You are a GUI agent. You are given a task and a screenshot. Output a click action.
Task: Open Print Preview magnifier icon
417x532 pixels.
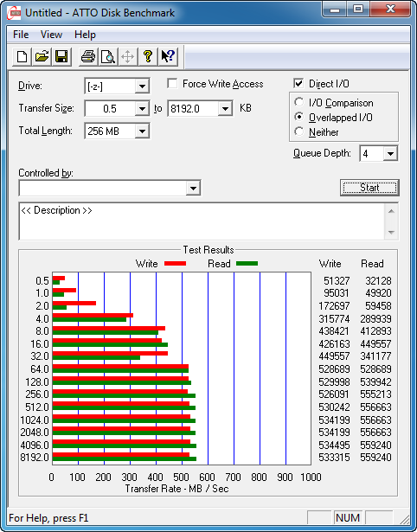pyautogui.click(x=108, y=56)
